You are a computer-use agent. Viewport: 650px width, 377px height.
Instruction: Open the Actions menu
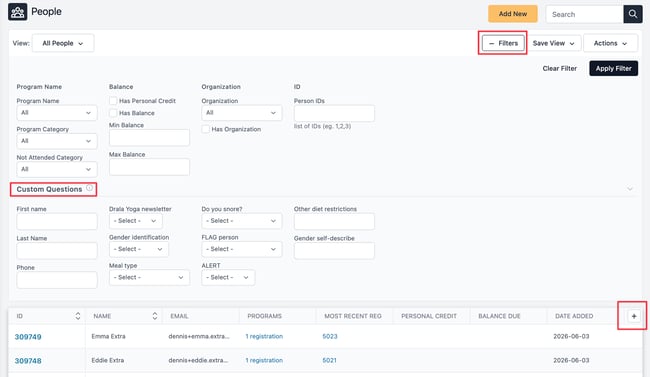click(x=610, y=43)
